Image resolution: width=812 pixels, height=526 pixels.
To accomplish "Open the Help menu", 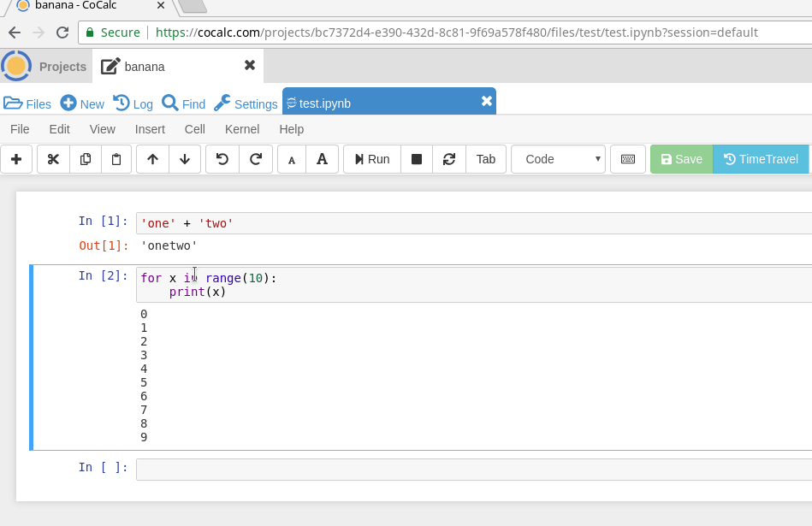I will point(292,129).
